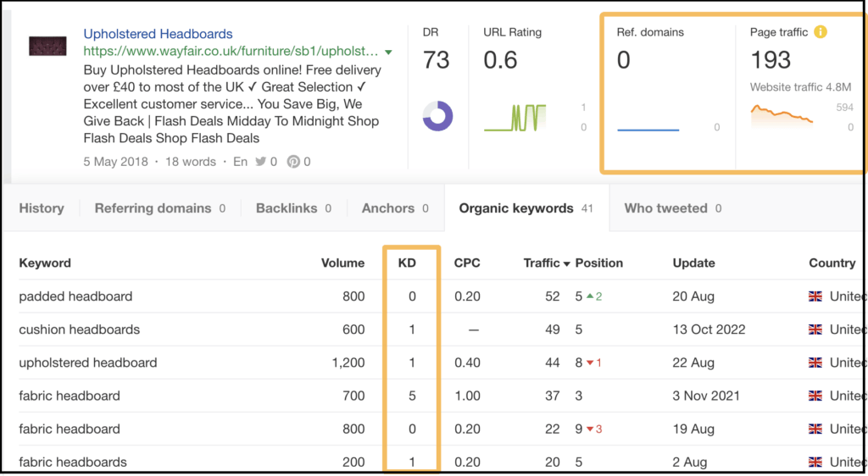Open the Upholstered Headboards title link
This screenshot has width=868, height=476.
[x=158, y=34]
